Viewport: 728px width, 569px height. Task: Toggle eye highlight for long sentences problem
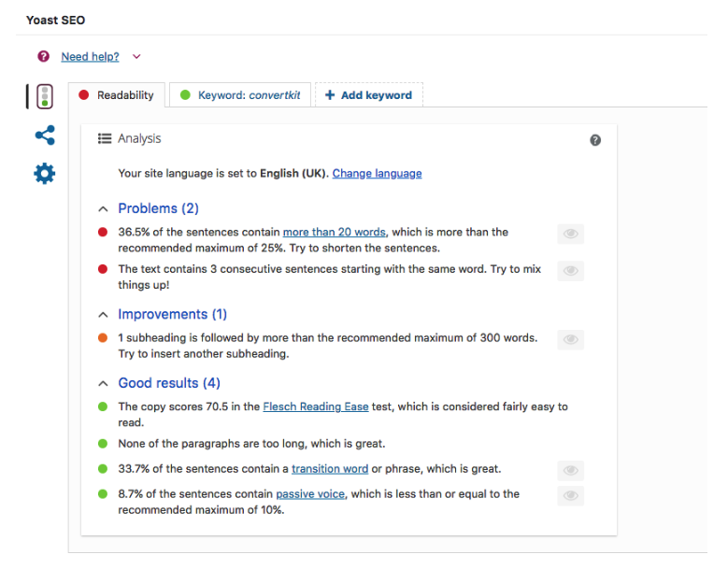571,234
